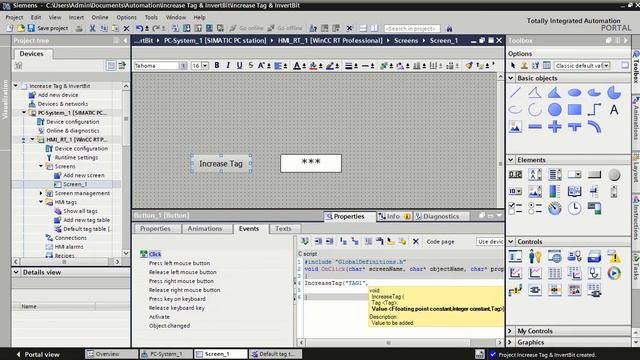Select the Circle basic object
The width and height of the screenshot is (640, 360).
pos(554,109)
